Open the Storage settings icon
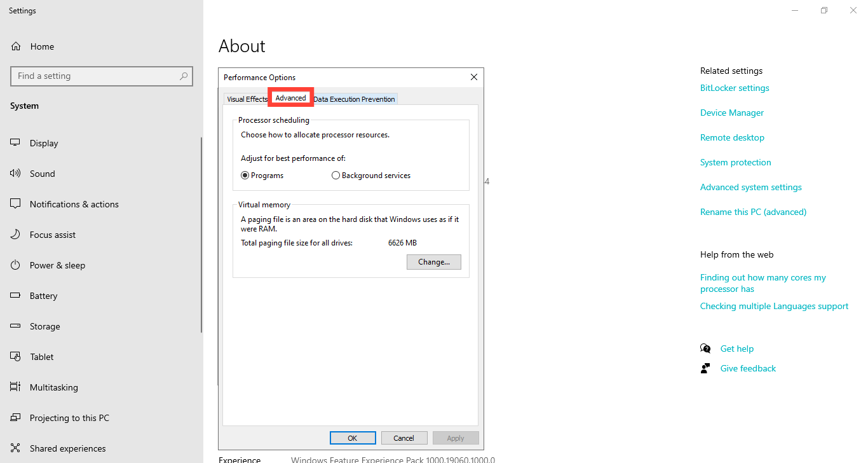868x463 pixels. [14, 326]
